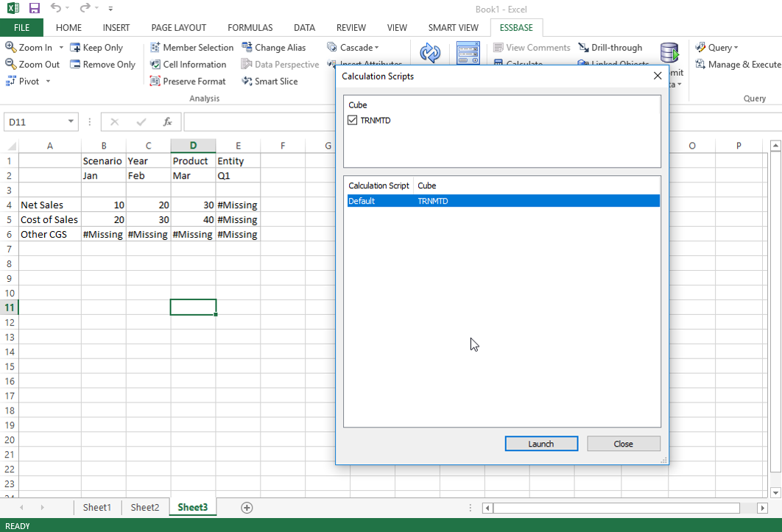Viewport: 782px width, 532px height.
Task: Toggle the TRNMTD cube checkbox
Action: (353, 120)
